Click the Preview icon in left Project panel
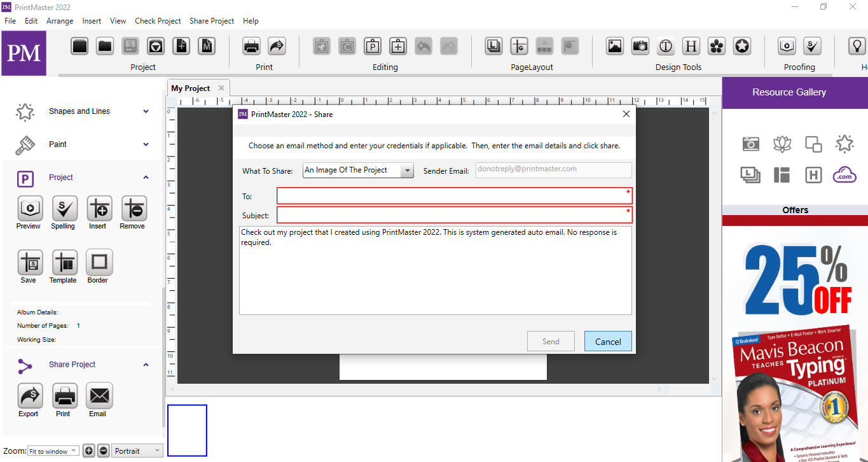The image size is (868, 462). 29,209
